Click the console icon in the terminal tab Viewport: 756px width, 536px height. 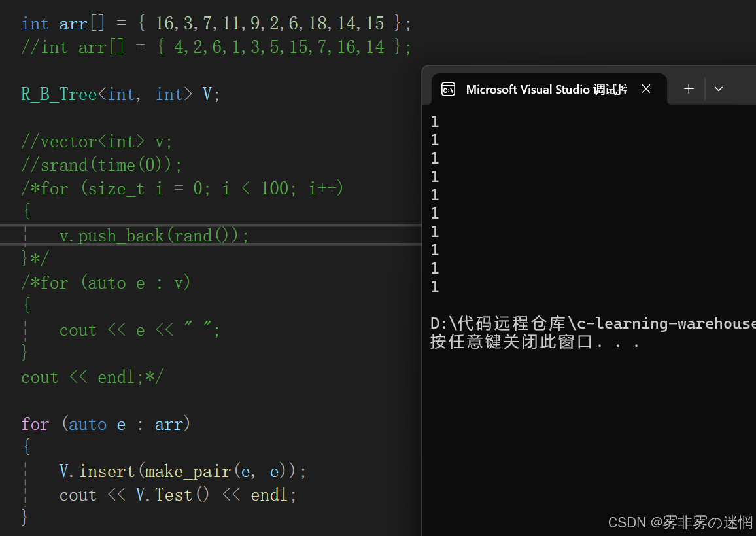click(448, 89)
